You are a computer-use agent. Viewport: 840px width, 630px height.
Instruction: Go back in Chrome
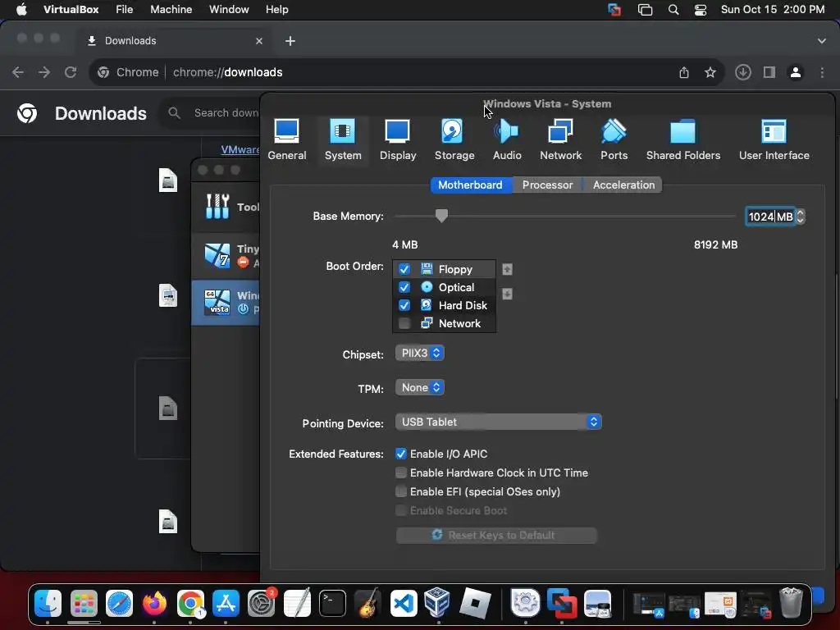pyautogui.click(x=18, y=72)
